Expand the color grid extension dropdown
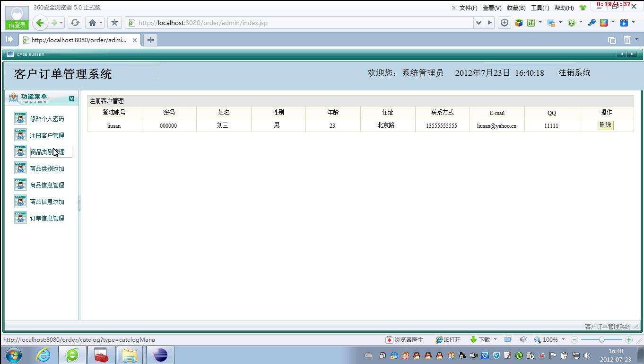Viewport: 644px width, 364px height. (x=613, y=22)
